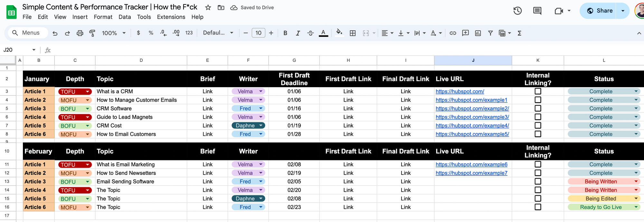Expand the Daphne writer dropdown in row 7
Viewport: 644px width, 222px height.
coord(261,126)
